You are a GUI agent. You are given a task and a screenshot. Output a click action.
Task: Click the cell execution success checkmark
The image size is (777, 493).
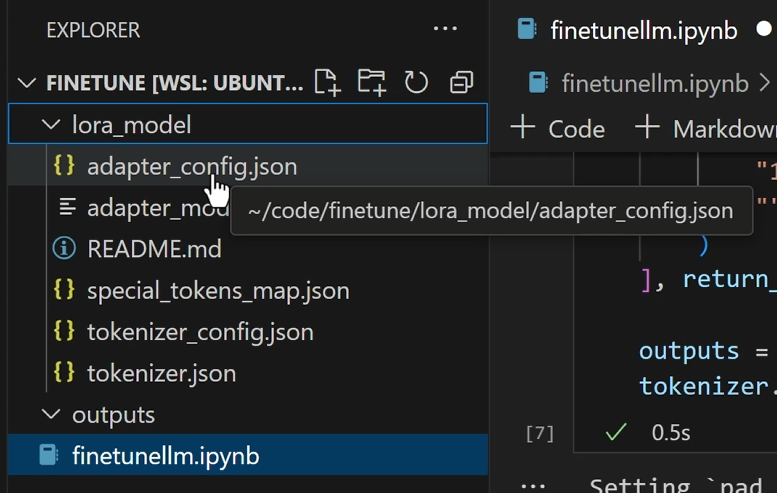tap(617, 432)
